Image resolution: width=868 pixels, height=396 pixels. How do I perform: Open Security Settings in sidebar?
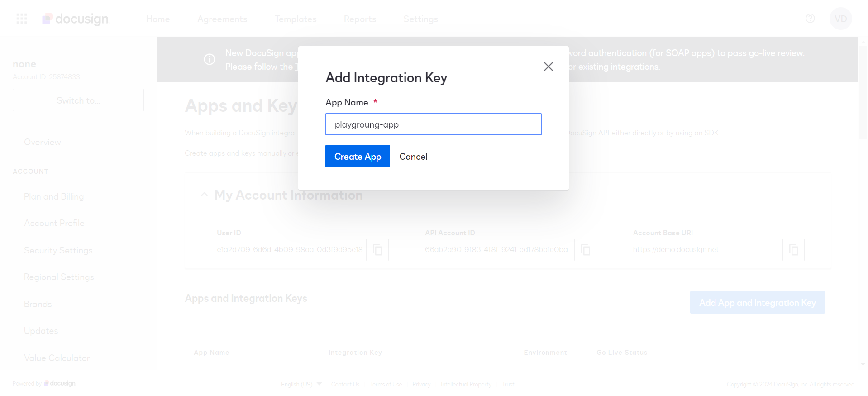(58, 250)
